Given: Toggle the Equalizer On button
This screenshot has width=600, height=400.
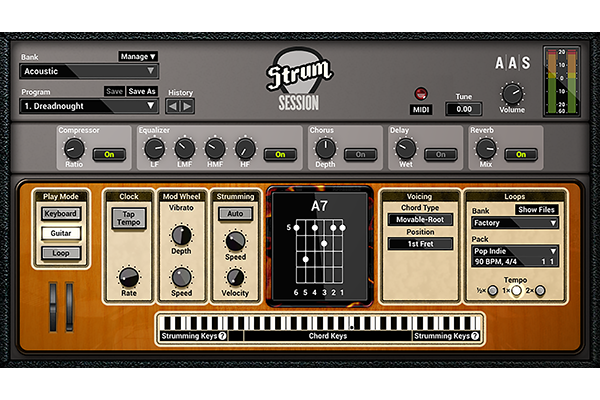Looking at the screenshot, I should coord(280,154).
